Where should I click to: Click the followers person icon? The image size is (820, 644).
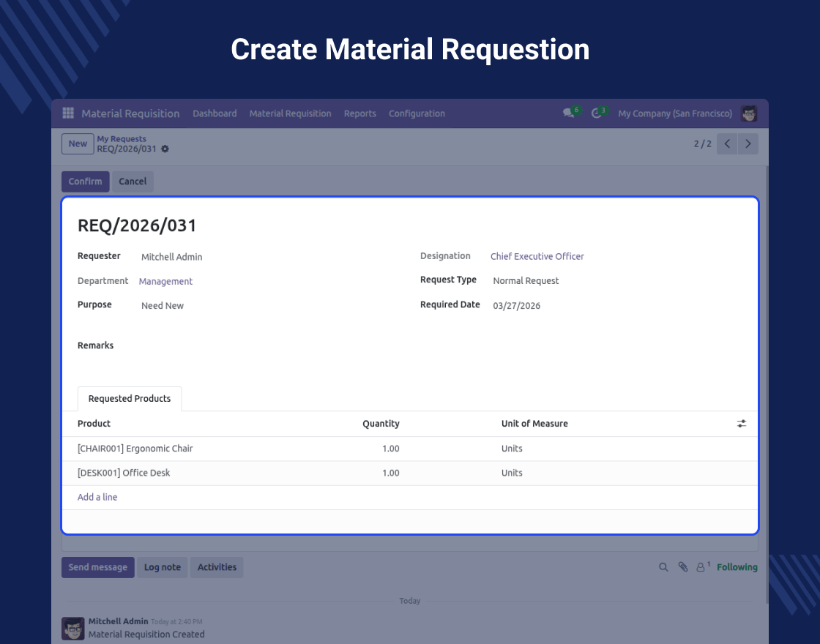[701, 567]
